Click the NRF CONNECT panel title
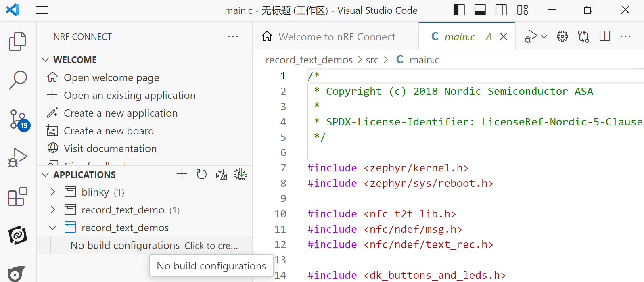 click(83, 37)
